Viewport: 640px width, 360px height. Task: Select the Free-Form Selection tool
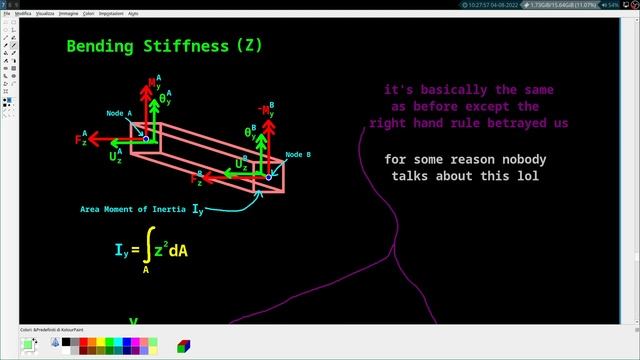(x=6, y=22)
